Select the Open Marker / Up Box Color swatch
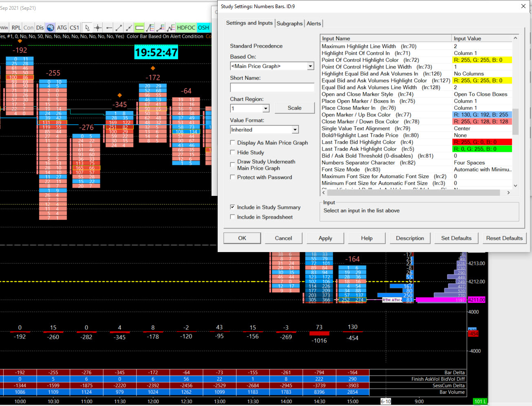Image resolution: width=532 pixels, height=406 pixels. 482,115
